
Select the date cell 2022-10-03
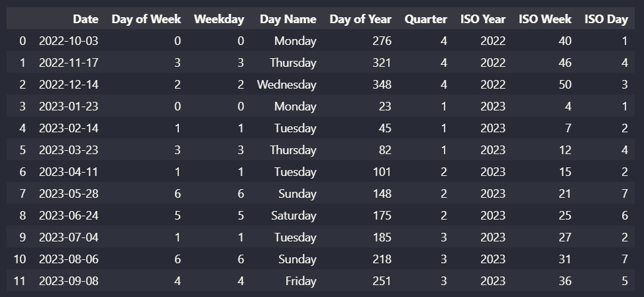pyautogui.click(x=68, y=41)
